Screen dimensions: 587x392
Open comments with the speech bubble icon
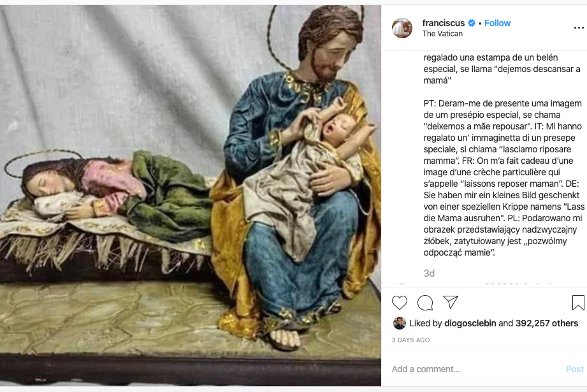[x=425, y=303]
